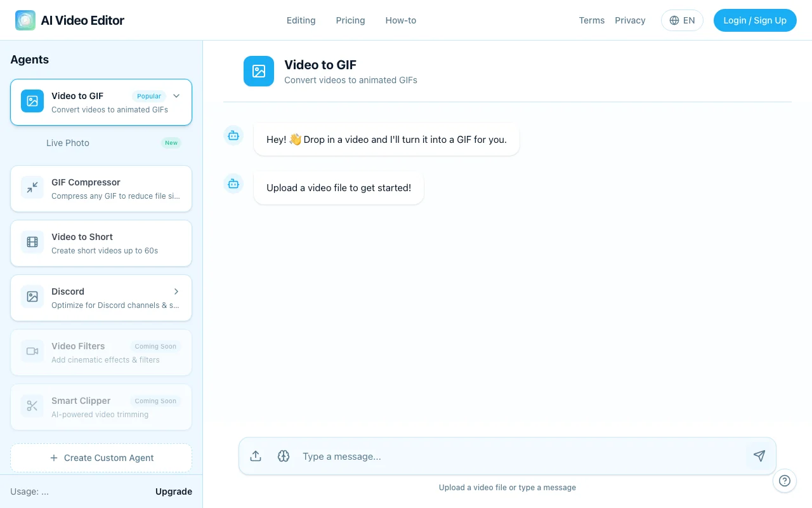Click the large Video to GIF header icon
Image resolution: width=812 pixels, height=508 pixels.
(x=259, y=71)
